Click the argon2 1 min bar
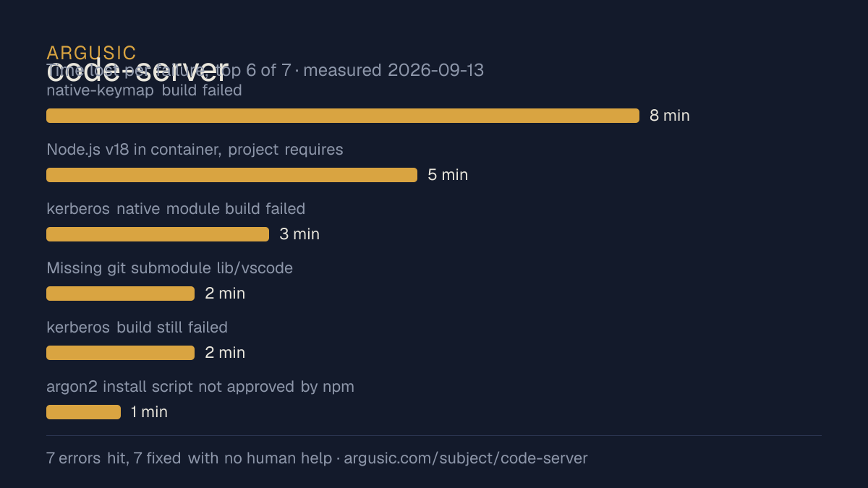 (83, 412)
